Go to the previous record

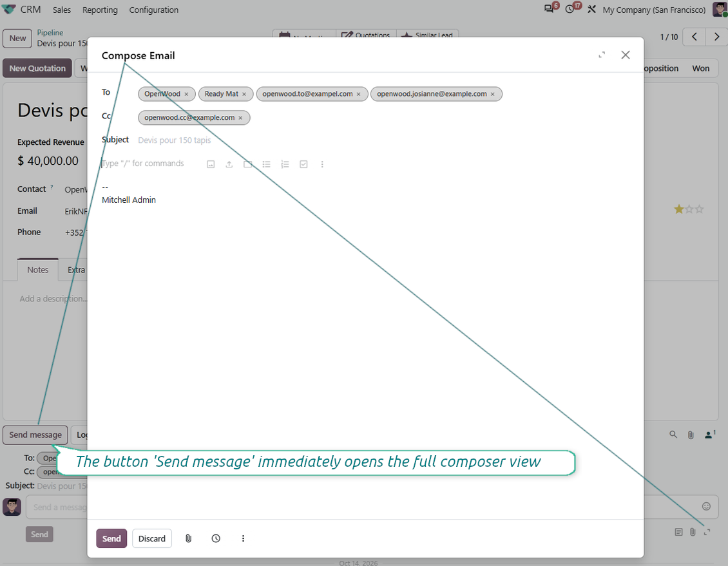[694, 37]
